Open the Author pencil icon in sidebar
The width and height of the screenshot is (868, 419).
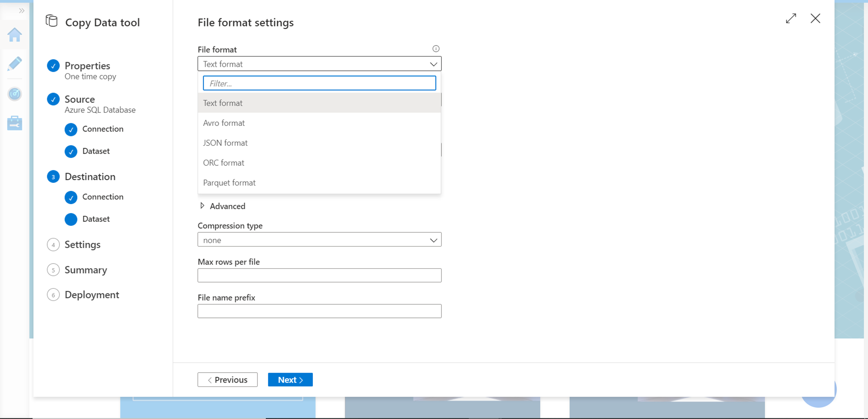(15, 64)
